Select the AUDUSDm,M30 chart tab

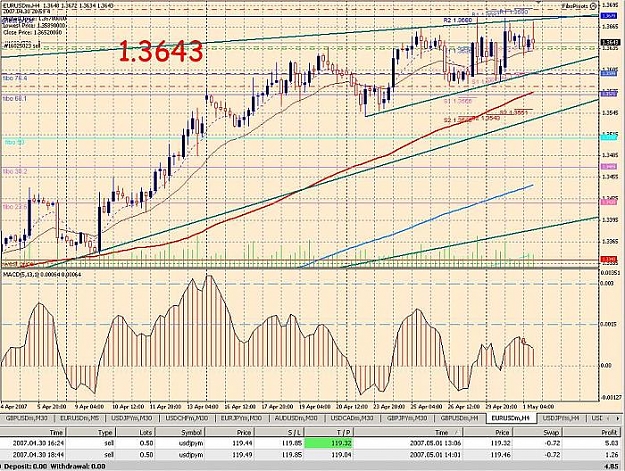pyautogui.click(x=297, y=418)
